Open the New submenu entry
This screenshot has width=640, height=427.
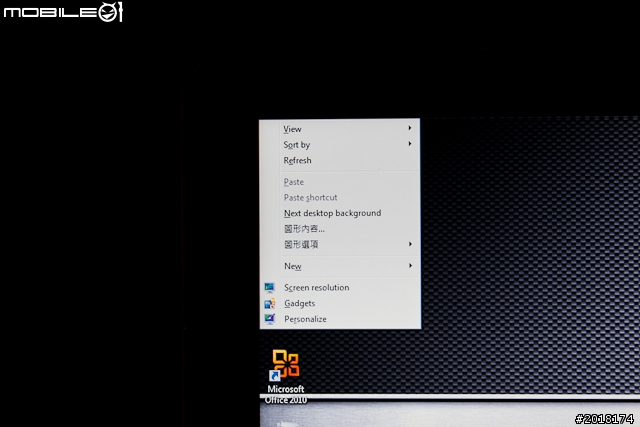click(340, 266)
